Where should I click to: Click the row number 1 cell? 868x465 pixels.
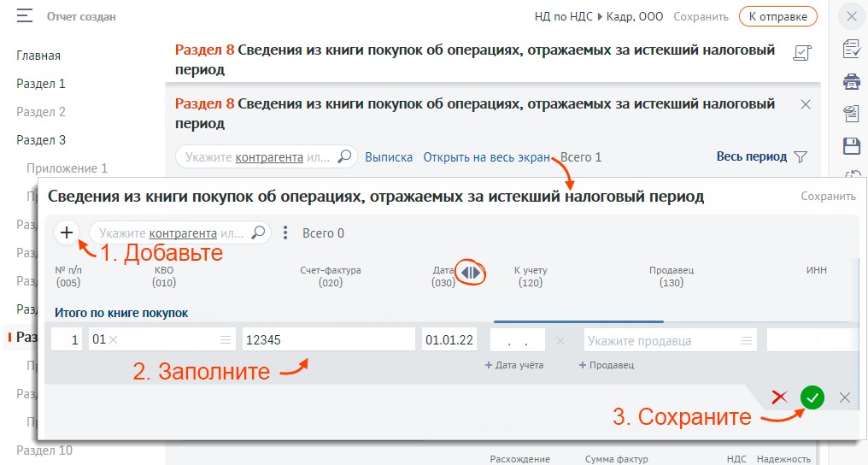click(x=67, y=339)
